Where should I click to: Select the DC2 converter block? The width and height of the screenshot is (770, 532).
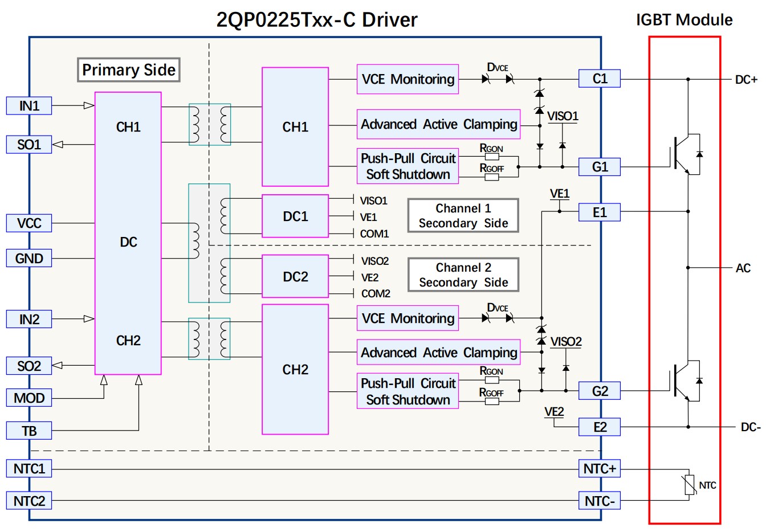[295, 276]
